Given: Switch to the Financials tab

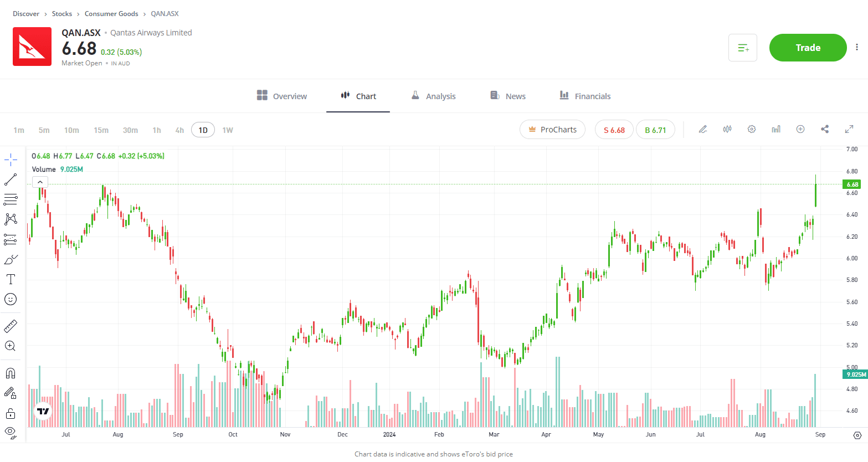Looking at the screenshot, I should click(585, 96).
